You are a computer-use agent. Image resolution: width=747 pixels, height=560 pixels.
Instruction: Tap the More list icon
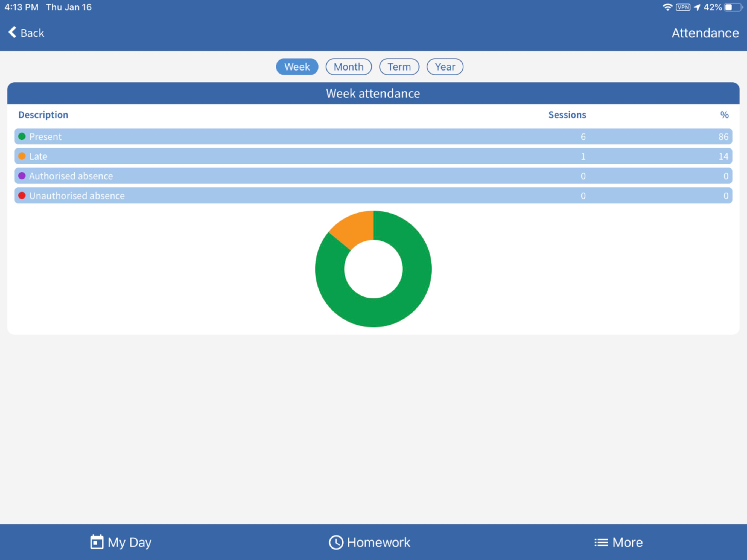pyautogui.click(x=601, y=542)
